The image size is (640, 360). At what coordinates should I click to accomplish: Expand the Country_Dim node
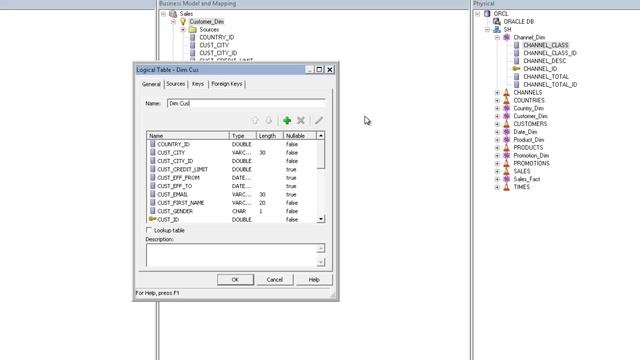497,109
